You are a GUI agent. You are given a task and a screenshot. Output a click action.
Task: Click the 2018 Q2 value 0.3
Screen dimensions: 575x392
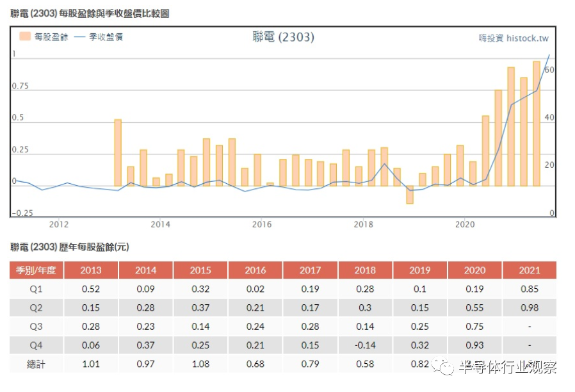(x=365, y=307)
